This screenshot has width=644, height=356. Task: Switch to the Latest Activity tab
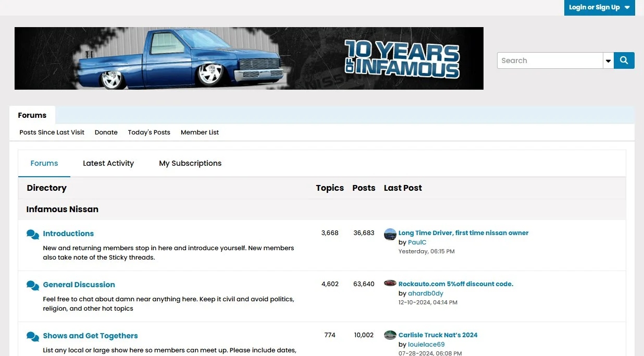click(x=108, y=163)
